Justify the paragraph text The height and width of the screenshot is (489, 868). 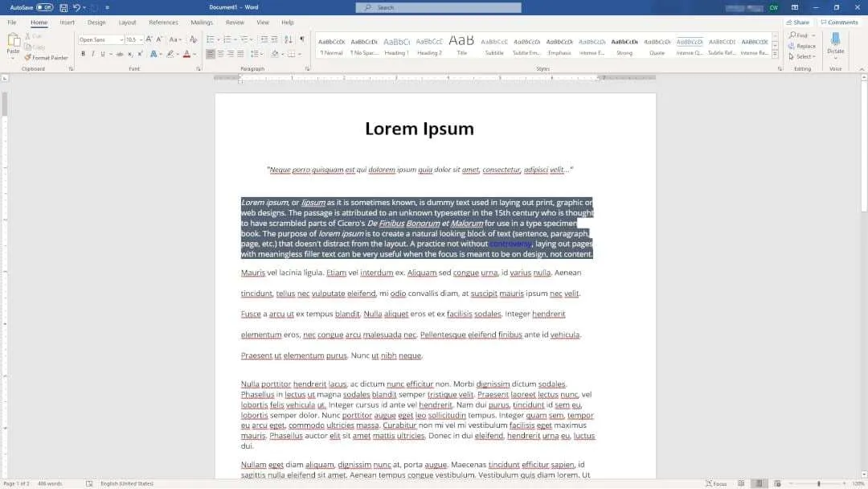tap(240, 54)
